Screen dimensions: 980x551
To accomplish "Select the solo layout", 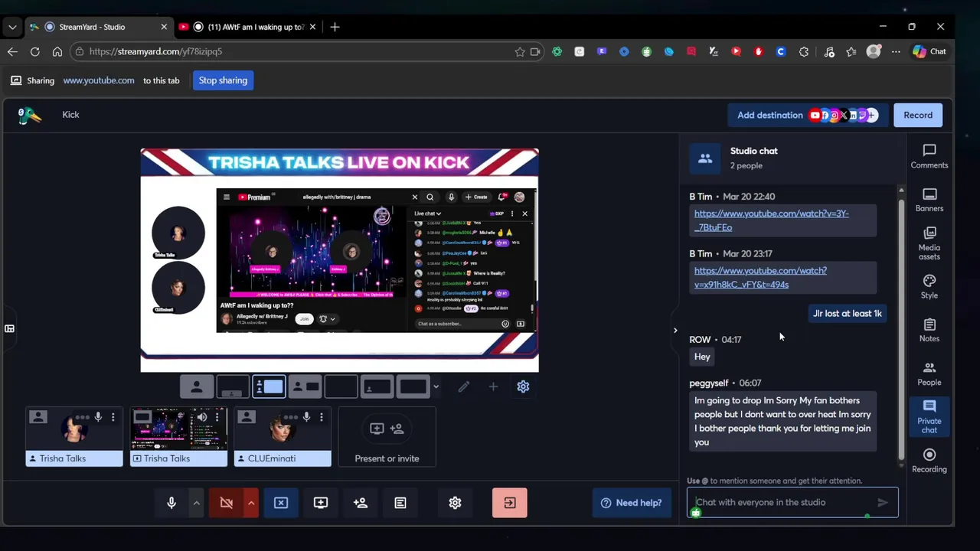I will [197, 386].
